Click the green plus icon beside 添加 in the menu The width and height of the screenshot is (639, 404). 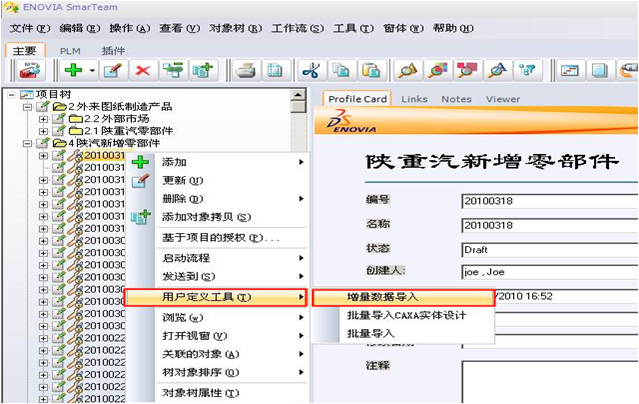point(140,162)
